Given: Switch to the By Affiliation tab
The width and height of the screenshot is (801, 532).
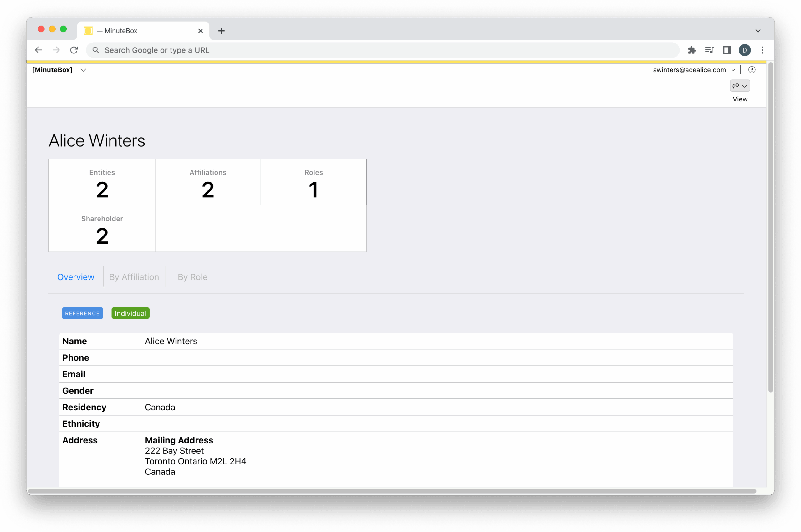Looking at the screenshot, I should tap(134, 277).
